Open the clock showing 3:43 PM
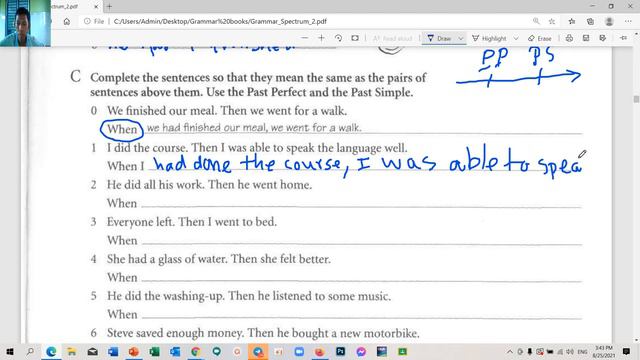The height and width of the screenshot is (360, 640). point(603,351)
